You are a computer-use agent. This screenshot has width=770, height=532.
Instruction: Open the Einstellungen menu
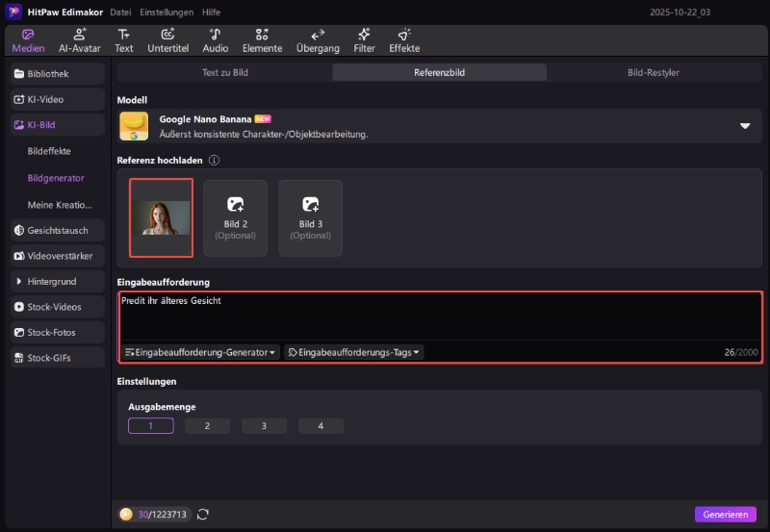coord(166,13)
